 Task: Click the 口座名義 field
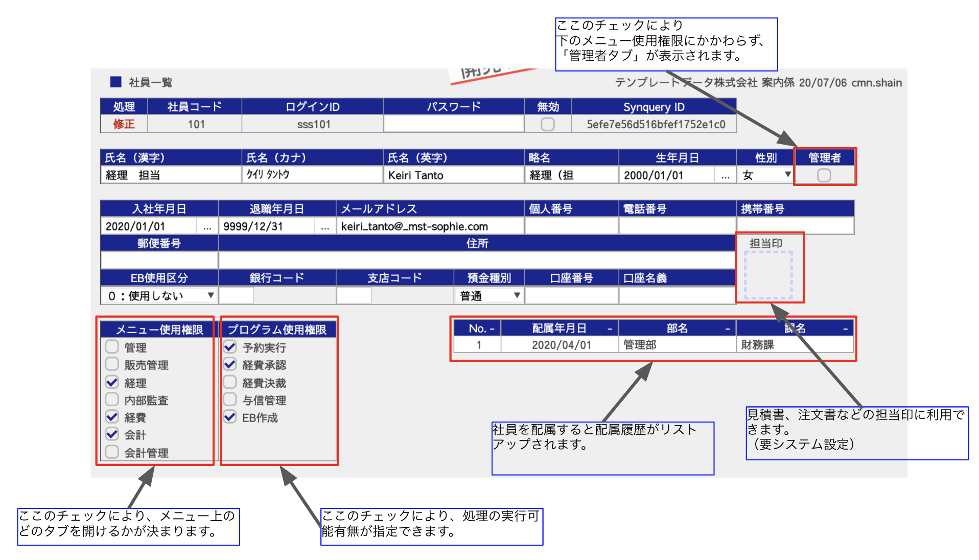(x=678, y=295)
